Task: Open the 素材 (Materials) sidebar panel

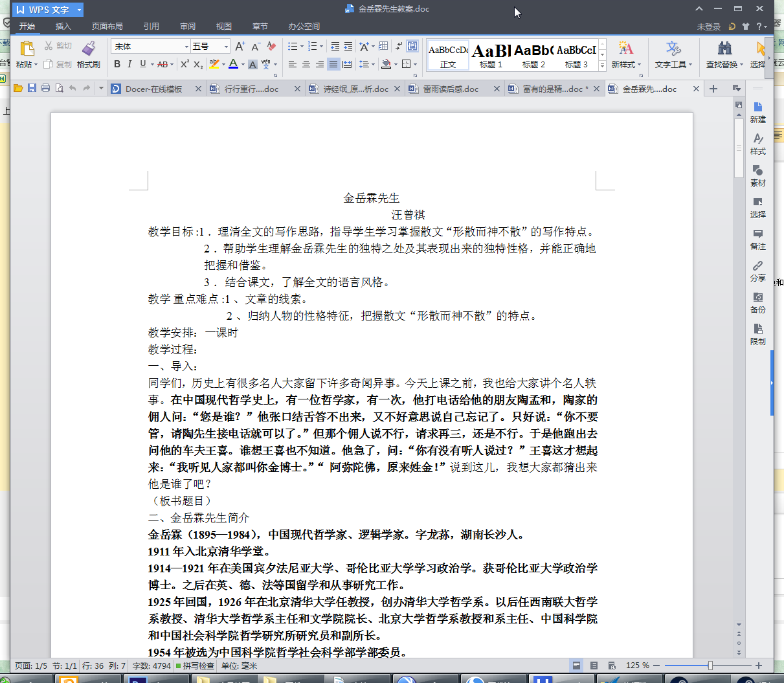Action: pyautogui.click(x=757, y=175)
